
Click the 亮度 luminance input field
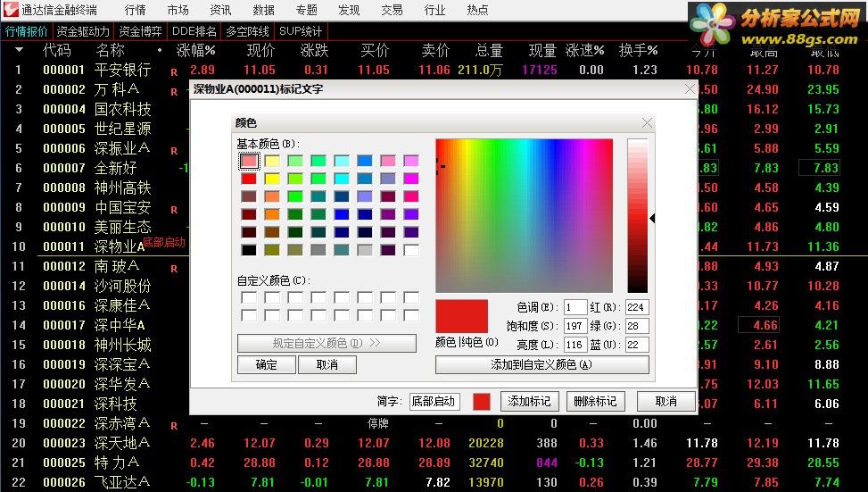coord(575,345)
